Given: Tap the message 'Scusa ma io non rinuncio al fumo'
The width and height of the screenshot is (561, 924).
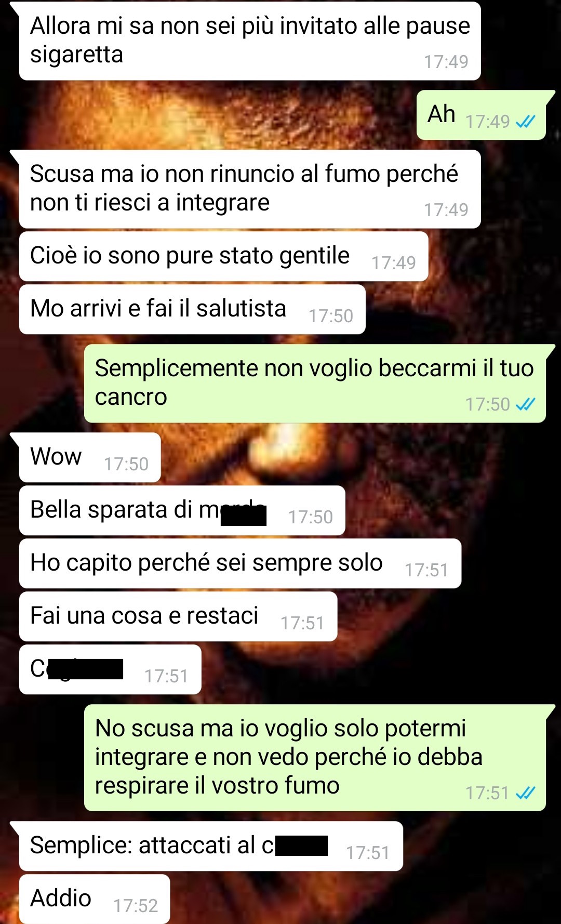Looking at the screenshot, I should pyautogui.click(x=249, y=189).
